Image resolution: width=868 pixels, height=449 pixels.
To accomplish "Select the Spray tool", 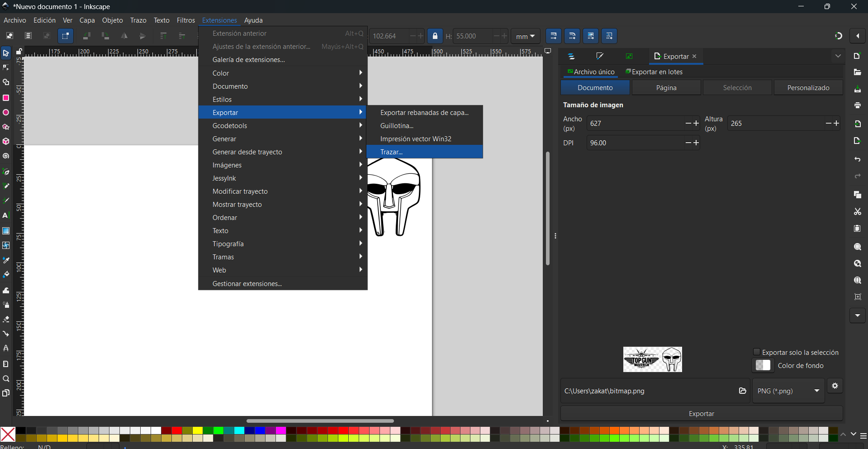I will (x=6, y=305).
